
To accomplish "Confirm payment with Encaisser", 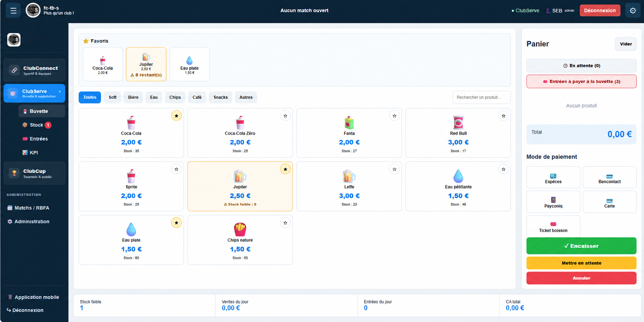I will click(x=581, y=246).
